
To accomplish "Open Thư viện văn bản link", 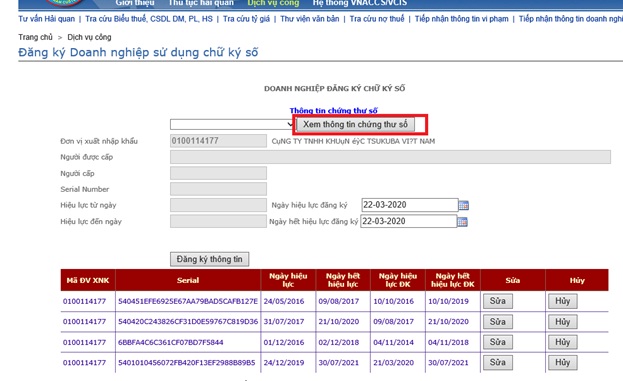I will coord(310,19).
